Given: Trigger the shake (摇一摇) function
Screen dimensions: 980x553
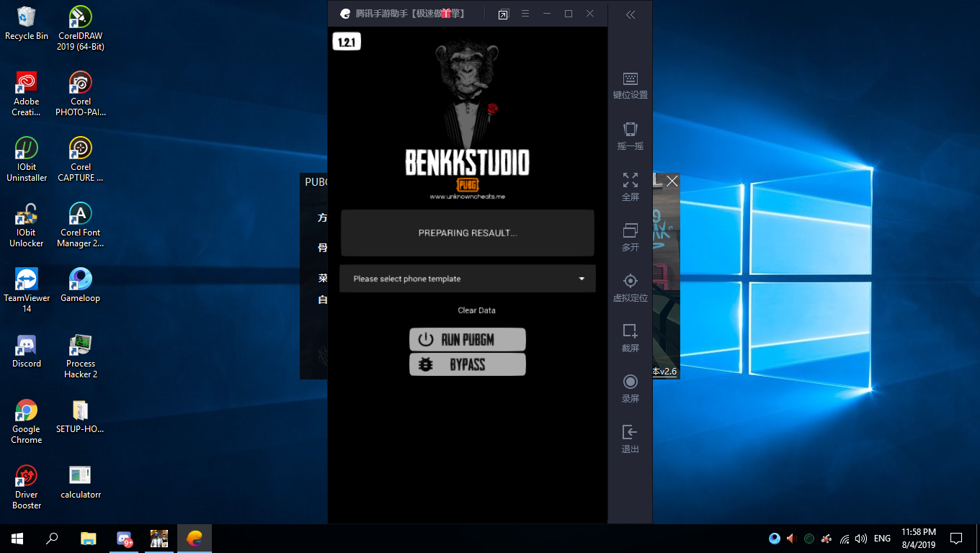Looking at the screenshot, I should (x=630, y=135).
